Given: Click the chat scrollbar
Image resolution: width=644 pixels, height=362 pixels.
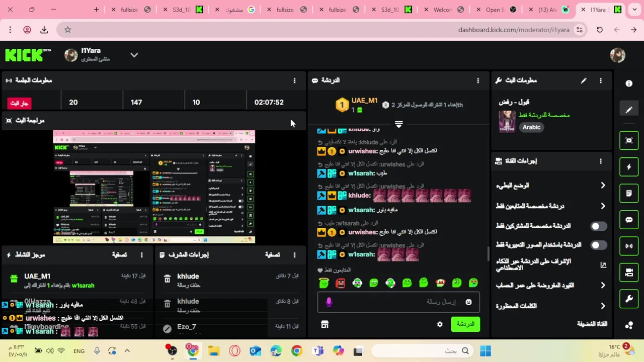Looking at the screenshot, I should pyautogui.click(x=488, y=254).
